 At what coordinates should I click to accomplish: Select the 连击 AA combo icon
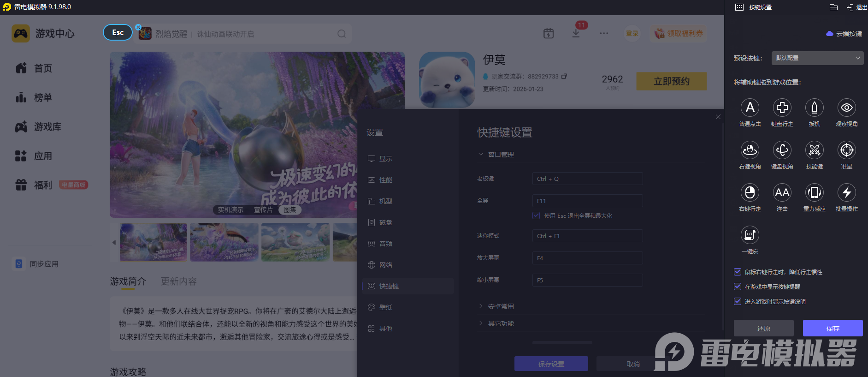click(x=782, y=192)
